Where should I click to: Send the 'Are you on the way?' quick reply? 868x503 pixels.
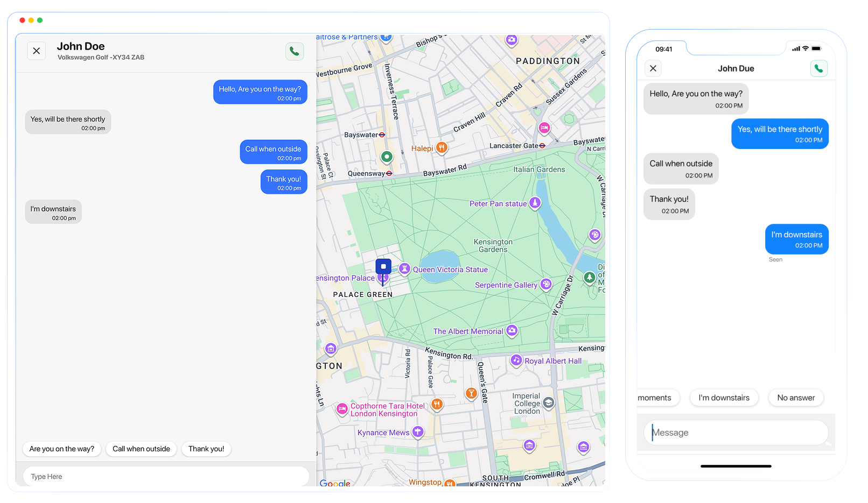coord(61,449)
